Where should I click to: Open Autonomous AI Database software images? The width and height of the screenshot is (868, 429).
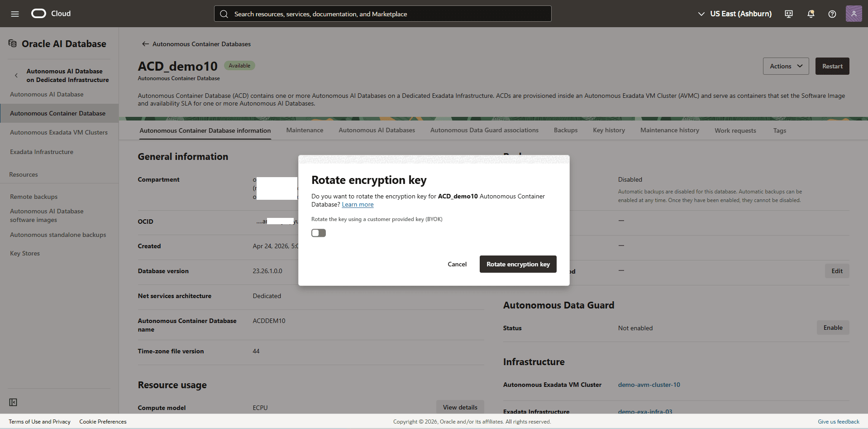pos(47,216)
